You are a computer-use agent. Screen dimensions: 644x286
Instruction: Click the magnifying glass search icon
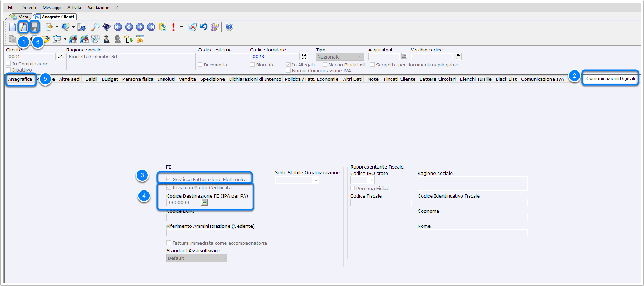[95, 27]
